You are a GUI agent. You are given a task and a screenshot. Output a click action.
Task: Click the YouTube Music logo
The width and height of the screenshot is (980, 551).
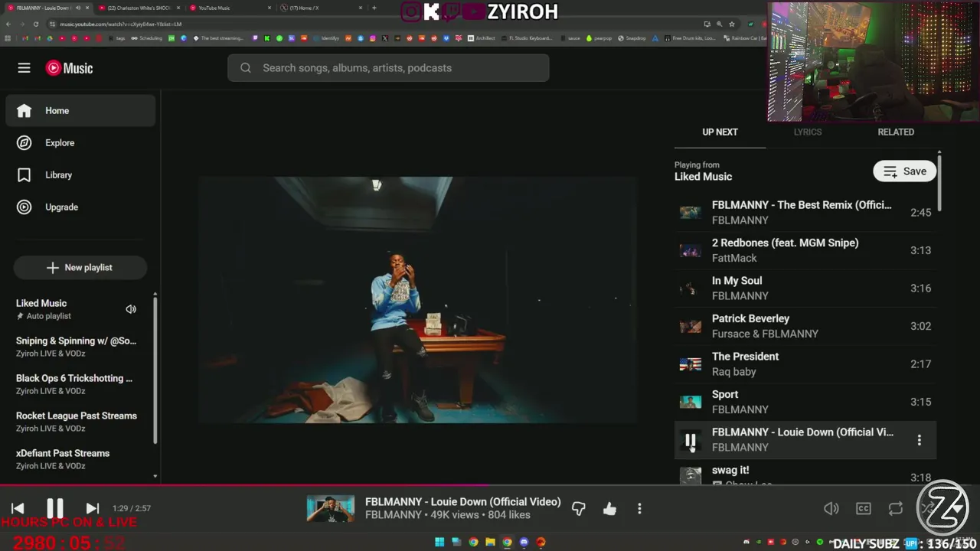coord(69,68)
